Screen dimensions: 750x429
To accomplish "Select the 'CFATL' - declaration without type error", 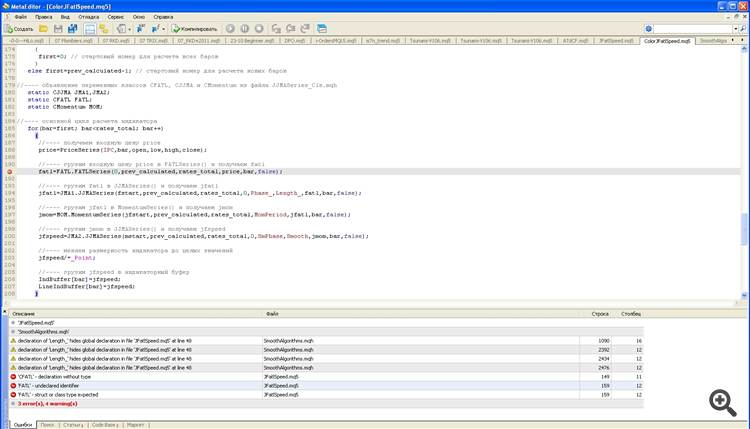I will click(x=327, y=376).
